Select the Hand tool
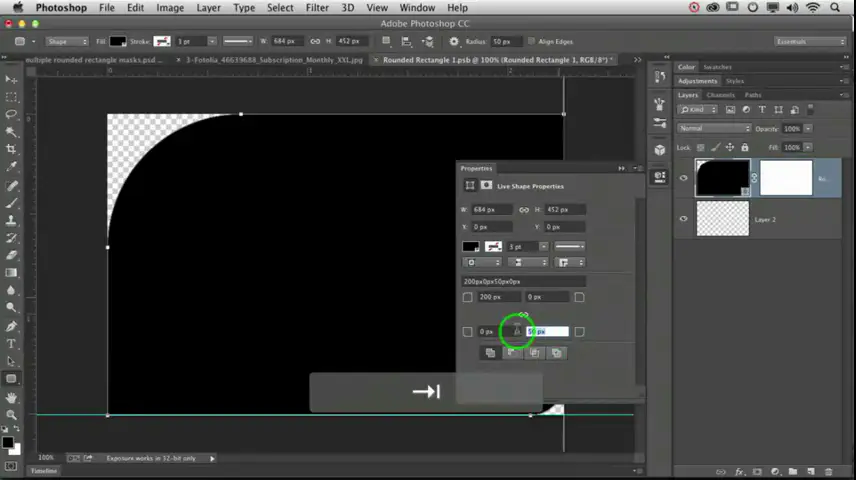856x480 pixels. [11, 397]
